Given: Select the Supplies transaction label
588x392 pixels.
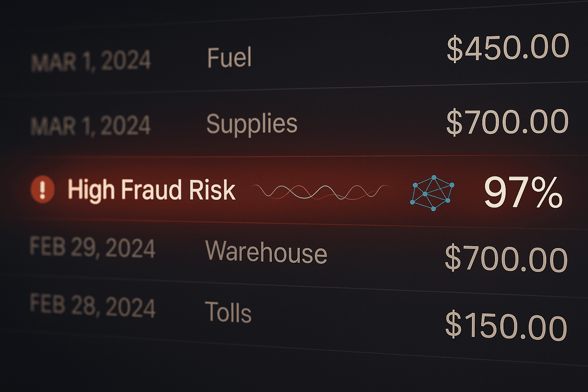Looking at the screenshot, I should click(252, 124).
